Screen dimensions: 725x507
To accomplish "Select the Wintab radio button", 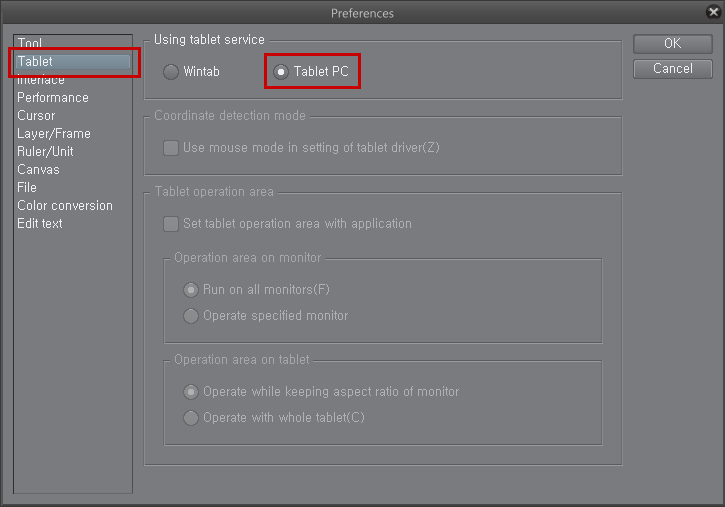I will 171,72.
